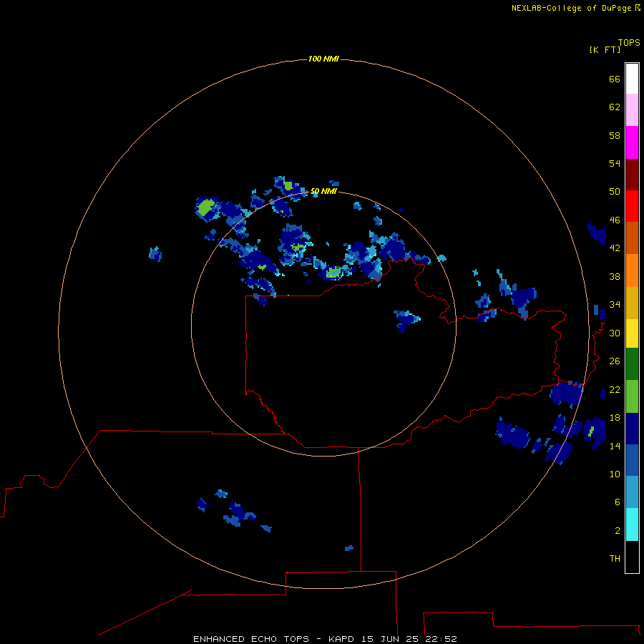Viewport: 644px width, 644px height.
Task: Click the "TOPS" legend heading
Action: (x=629, y=42)
